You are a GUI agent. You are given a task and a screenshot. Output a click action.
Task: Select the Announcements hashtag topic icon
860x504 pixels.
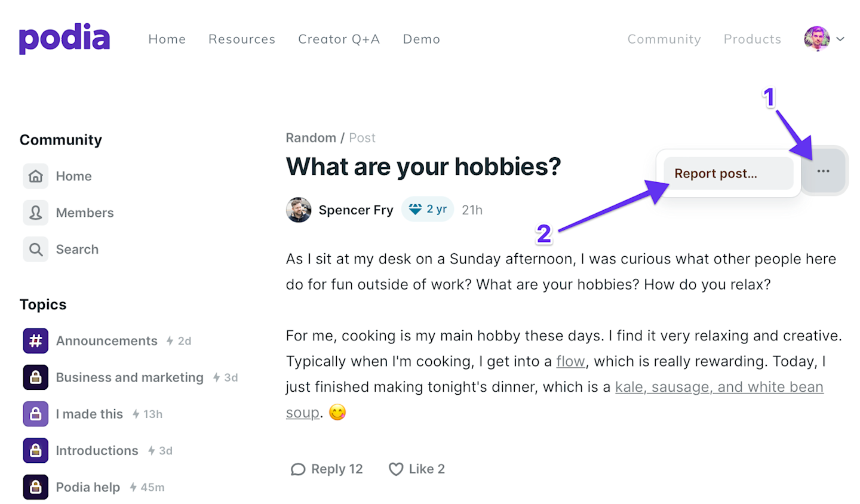pyautogui.click(x=36, y=341)
